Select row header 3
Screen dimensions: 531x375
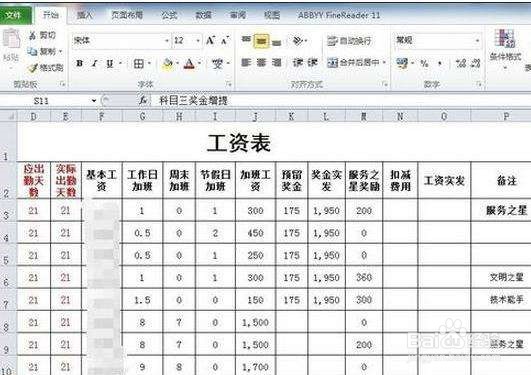point(8,211)
